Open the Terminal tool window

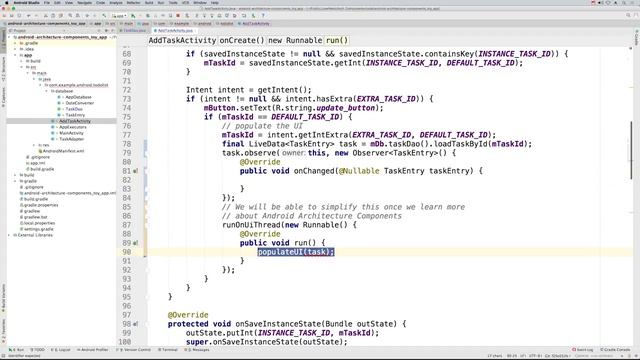[x=168, y=350]
